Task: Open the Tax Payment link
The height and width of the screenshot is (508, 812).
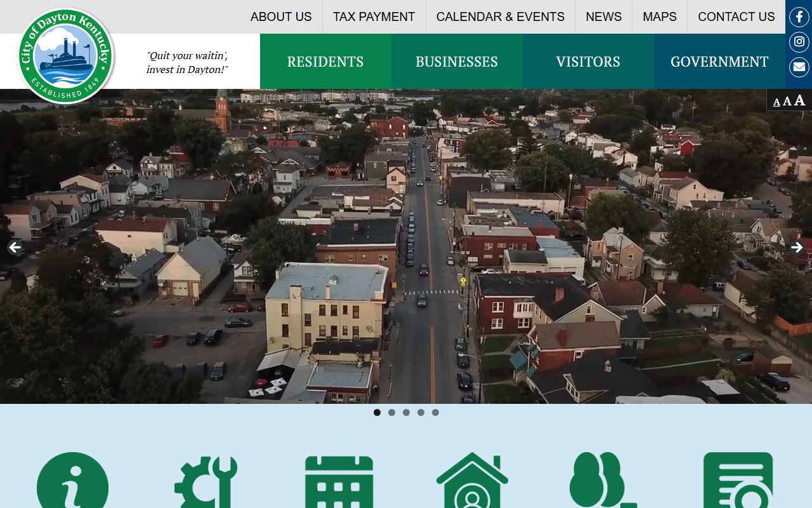Action: pyautogui.click(x=374, y=17)
